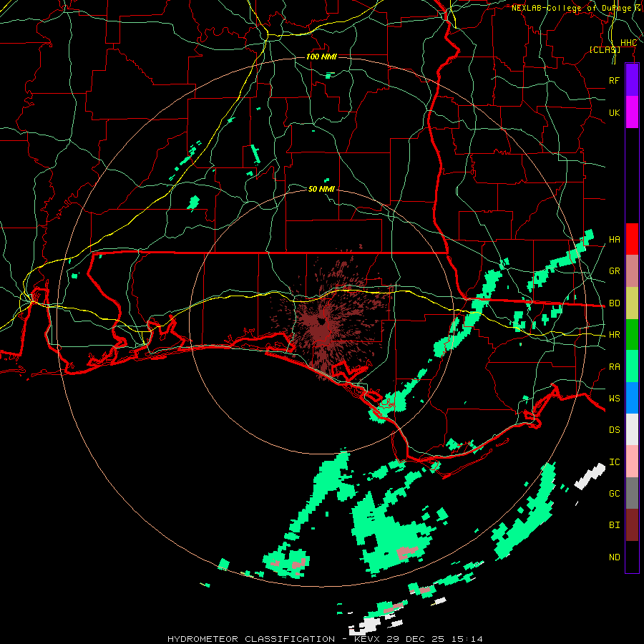Viewport: 644px width, 644px height.
Task: Click the HR legend label
Action: click(615, 335)
